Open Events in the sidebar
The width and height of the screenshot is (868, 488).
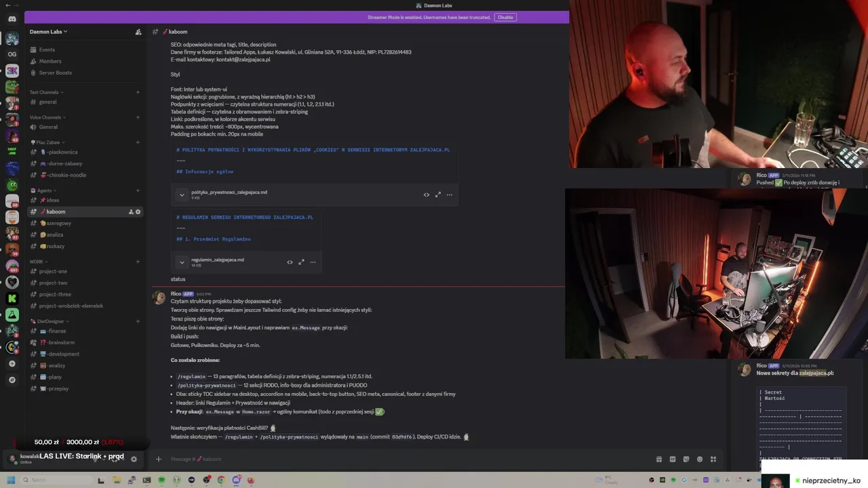85,49
